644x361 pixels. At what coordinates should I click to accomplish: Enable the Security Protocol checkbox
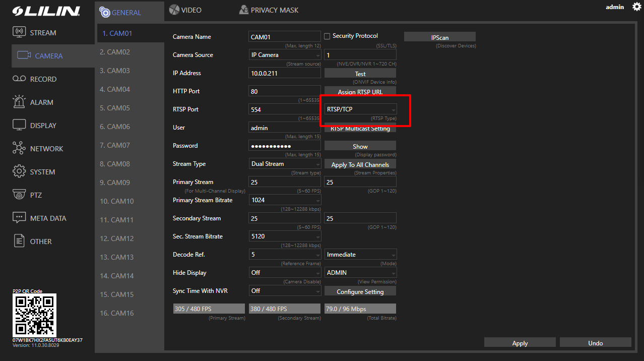tap(327, 36)
